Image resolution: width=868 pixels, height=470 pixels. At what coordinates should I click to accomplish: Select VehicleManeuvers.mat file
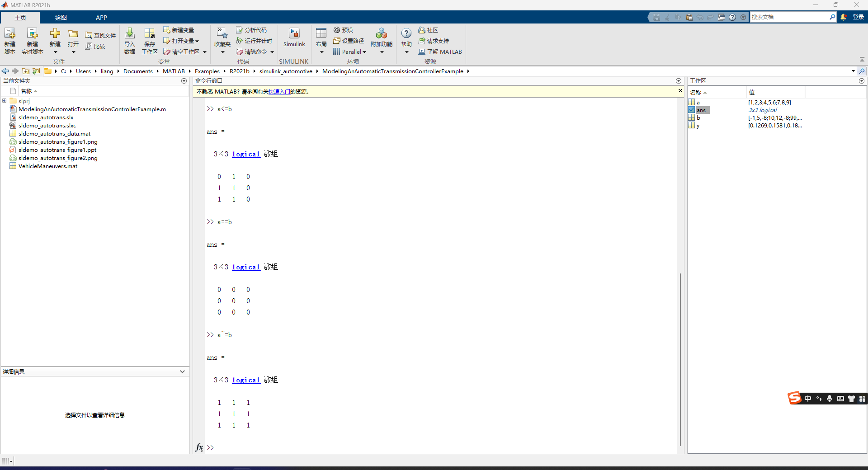click(x=48, y=166)
